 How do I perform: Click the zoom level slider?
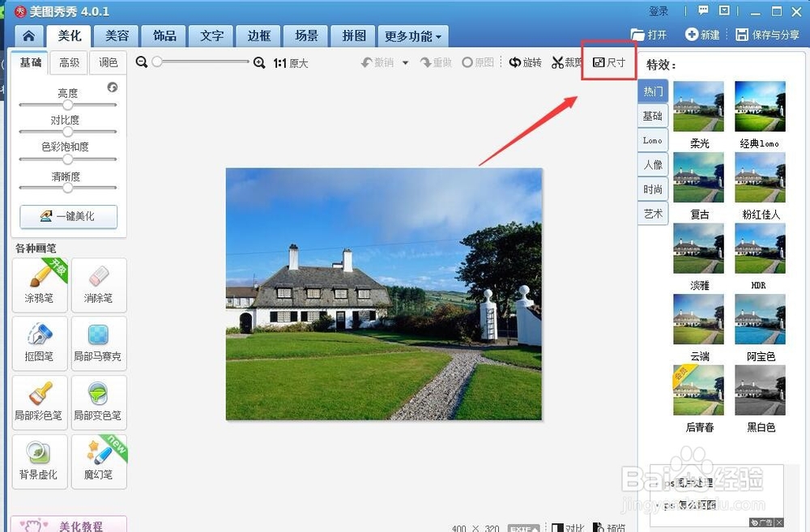(201, 62)
